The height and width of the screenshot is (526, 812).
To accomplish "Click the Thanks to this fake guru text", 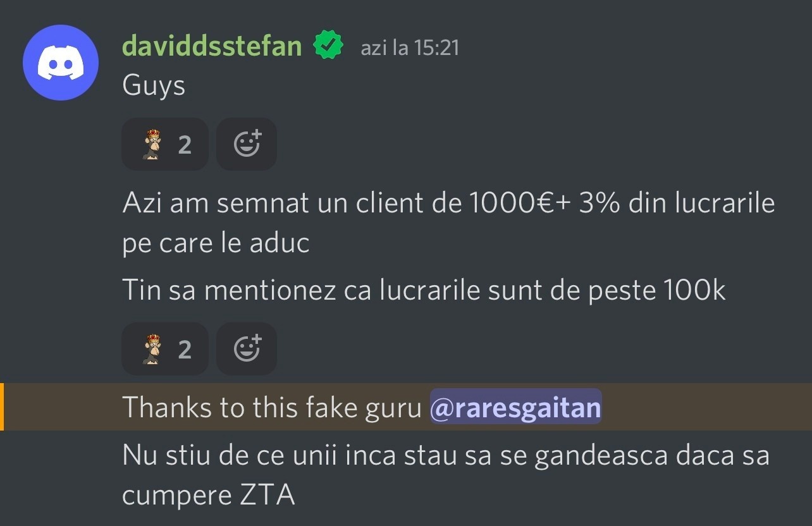I will [272, 407].
